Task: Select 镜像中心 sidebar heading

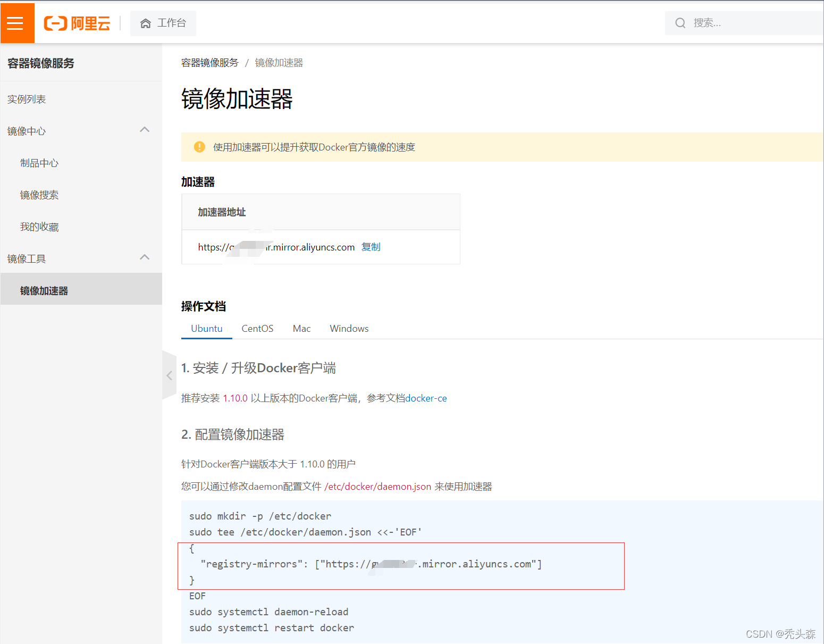Action: pyautogui.click(x=27, y=131)
